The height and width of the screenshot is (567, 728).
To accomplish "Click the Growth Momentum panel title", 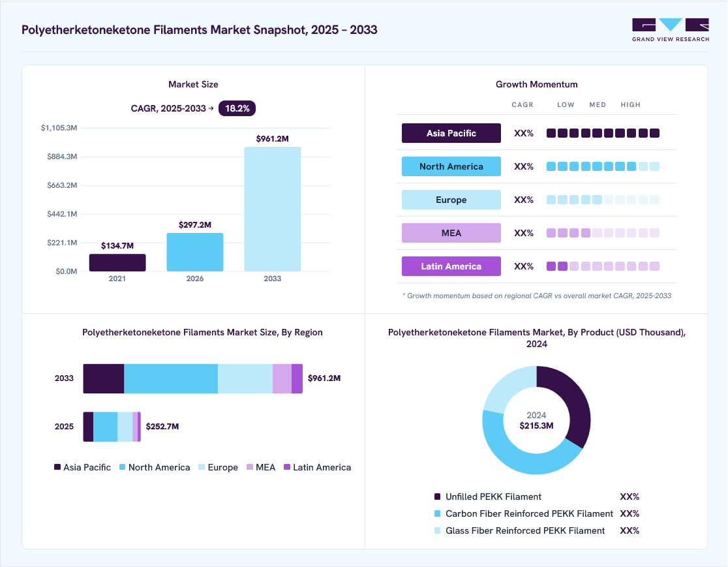I will click(x=537, y=85).
